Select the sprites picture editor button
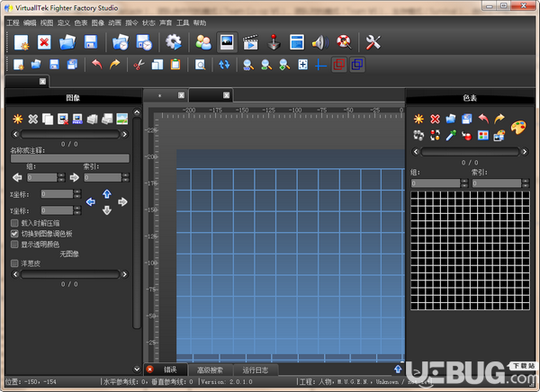Image resolution: width=540 pixels, height=392 pixels. click(x=227, y=42)
